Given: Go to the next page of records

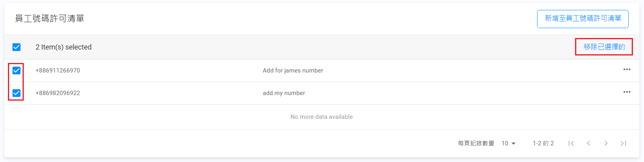Looking at the screenshot, I should coord(606,143).
